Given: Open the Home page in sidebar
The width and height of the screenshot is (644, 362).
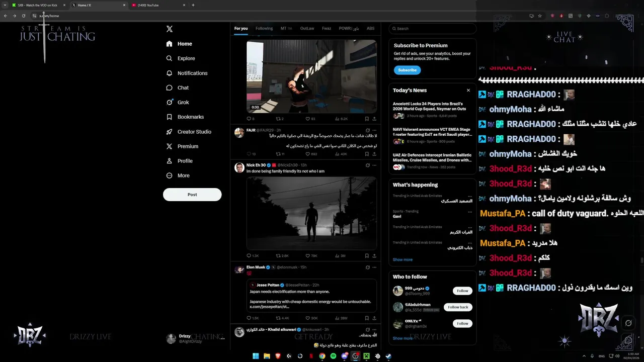Looking at the screenshot, I should (x=179, y=44).
